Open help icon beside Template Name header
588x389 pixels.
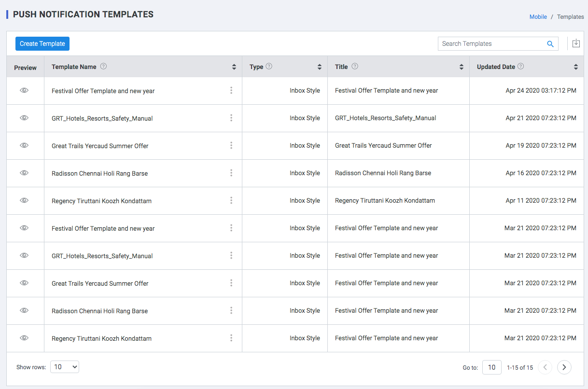pyautogui.click(x=103, y=67)
